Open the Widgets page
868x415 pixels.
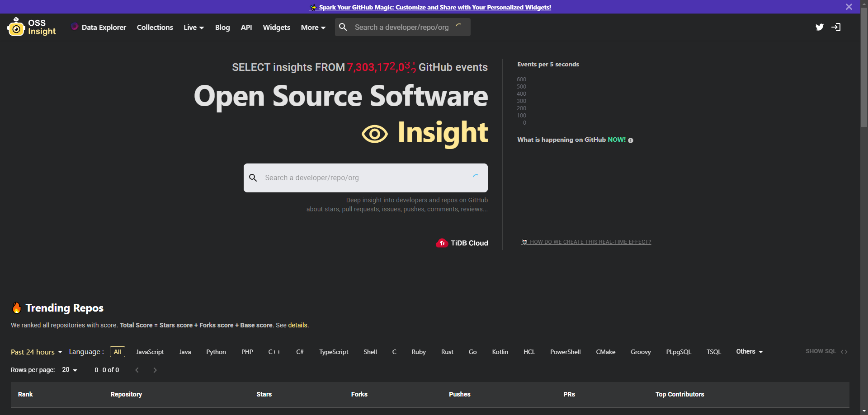tap(277, 27)
